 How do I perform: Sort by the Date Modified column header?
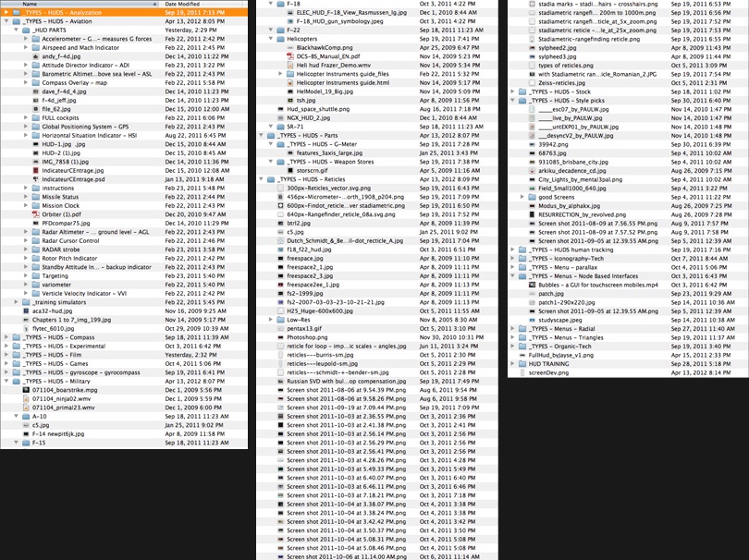tap(203, 4)
